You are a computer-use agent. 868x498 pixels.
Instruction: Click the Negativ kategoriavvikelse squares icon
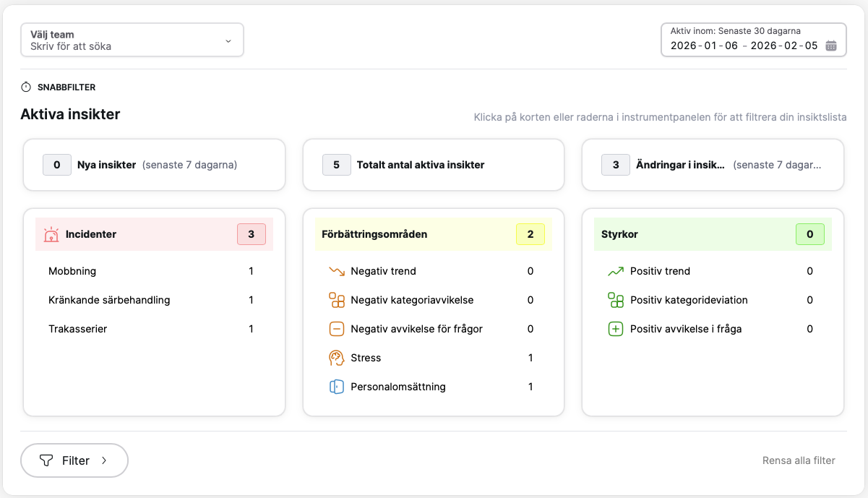tap(337, 300)
